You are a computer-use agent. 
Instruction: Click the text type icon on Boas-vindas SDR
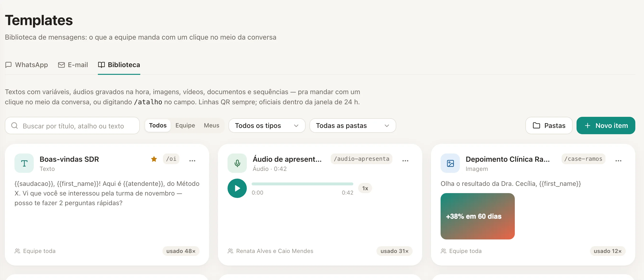pyautogui.click(x=24, y=163)
